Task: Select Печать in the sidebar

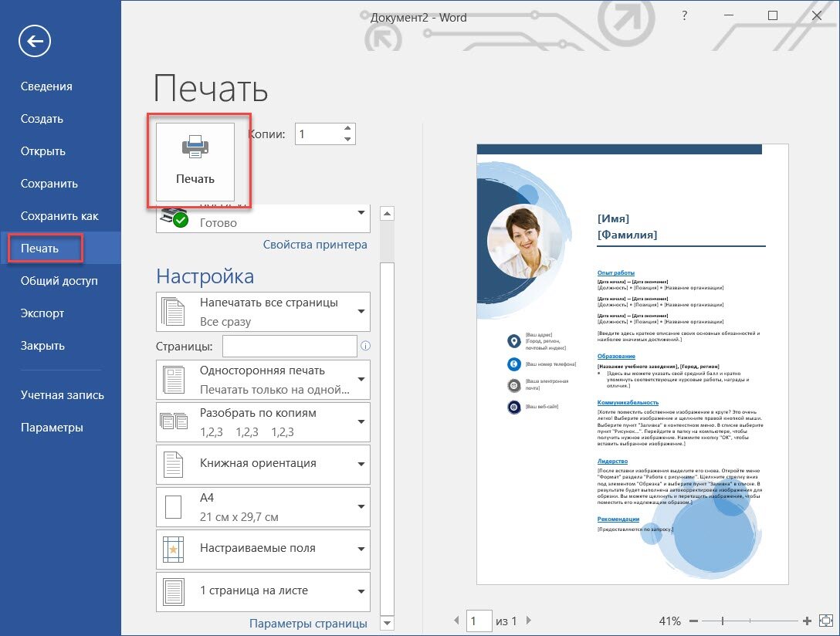Action: click(39, 249)
